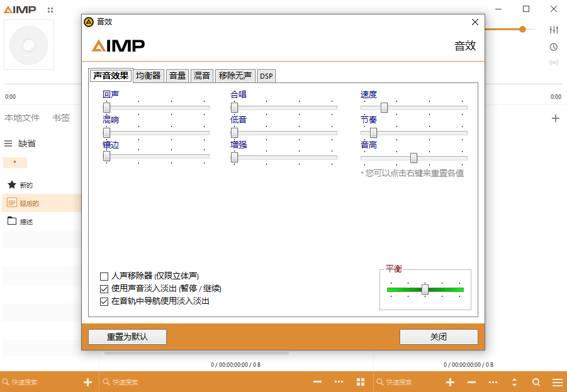Open the AIMP main menu grid icon
Image resolution: width=567 pixels, height=392 pixels.
(x=50, y=10)
